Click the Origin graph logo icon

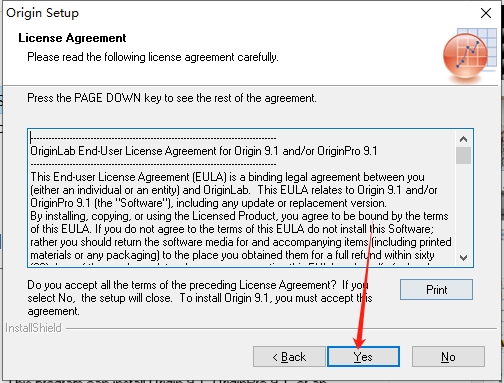pos(469,55)
